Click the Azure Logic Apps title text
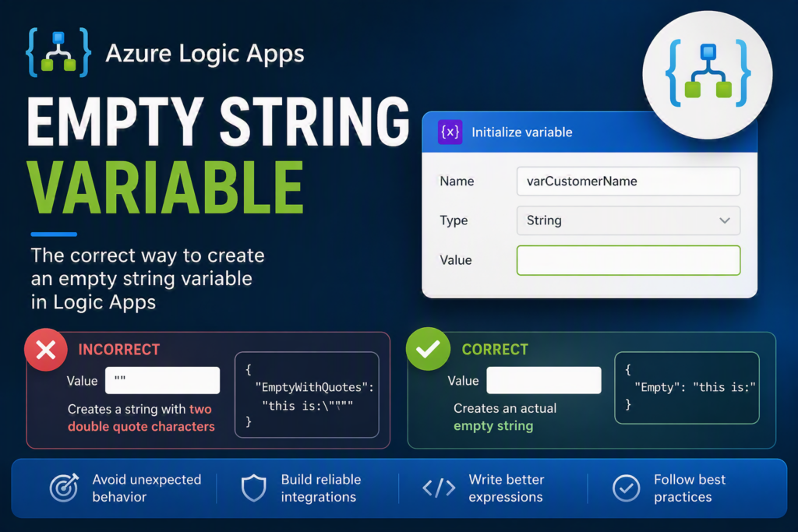 (205, 54)
